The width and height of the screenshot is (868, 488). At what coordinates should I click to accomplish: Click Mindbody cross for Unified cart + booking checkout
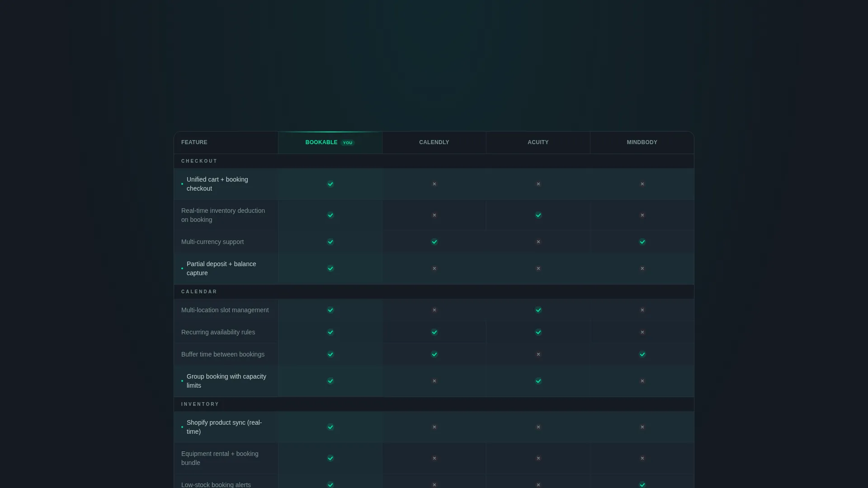(x=642, y=184)
